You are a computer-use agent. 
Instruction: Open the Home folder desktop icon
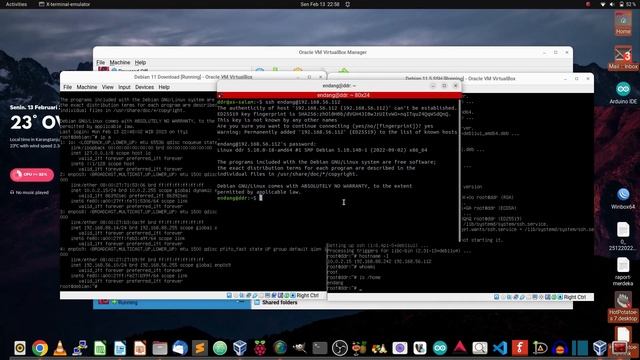click(623, 24)
